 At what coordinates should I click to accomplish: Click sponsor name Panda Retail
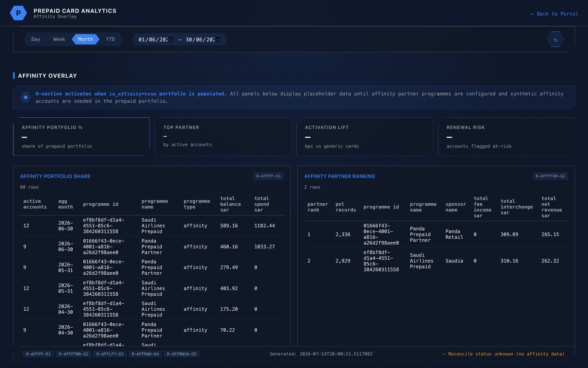454,234
